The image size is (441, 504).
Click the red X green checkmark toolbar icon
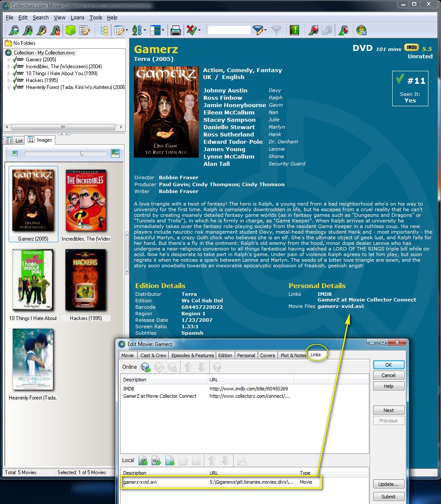coord(192,30)
